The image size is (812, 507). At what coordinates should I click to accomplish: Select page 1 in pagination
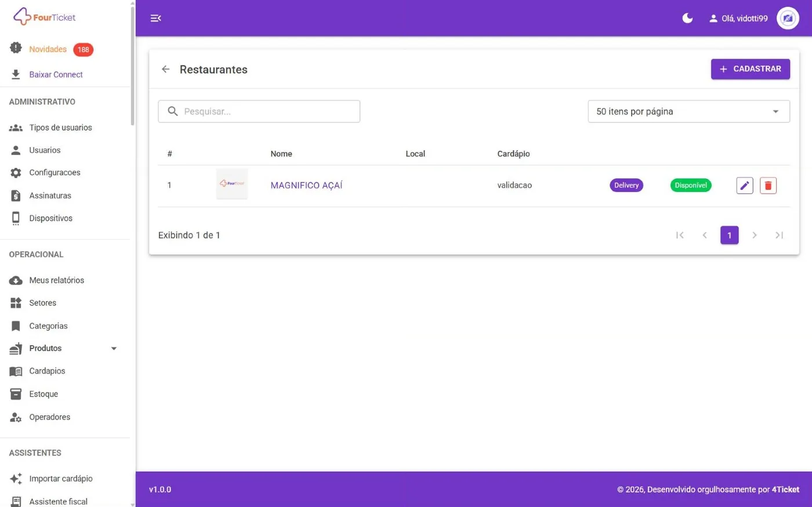coord(730,235)
